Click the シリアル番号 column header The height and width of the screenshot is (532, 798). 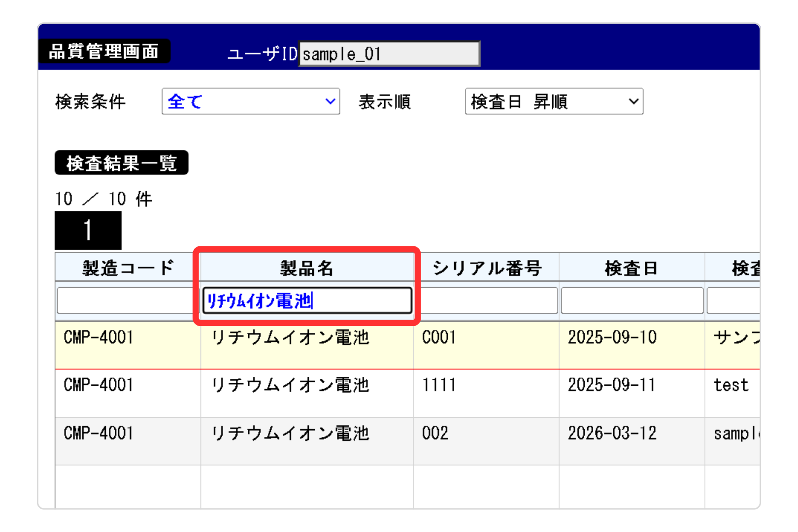pos(487,268)
